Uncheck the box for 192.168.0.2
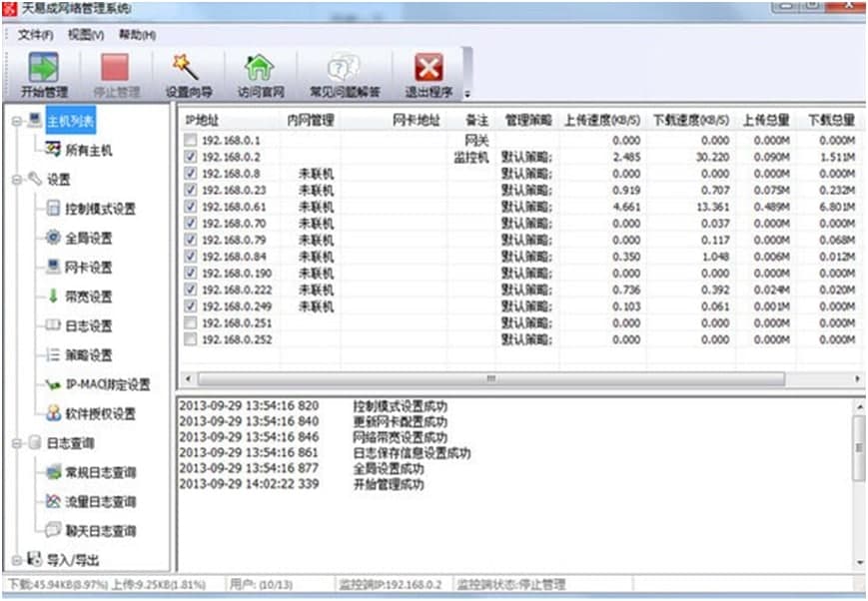This screenshot has height=601, width=868. pyautogui.click(x=191, y=157)
